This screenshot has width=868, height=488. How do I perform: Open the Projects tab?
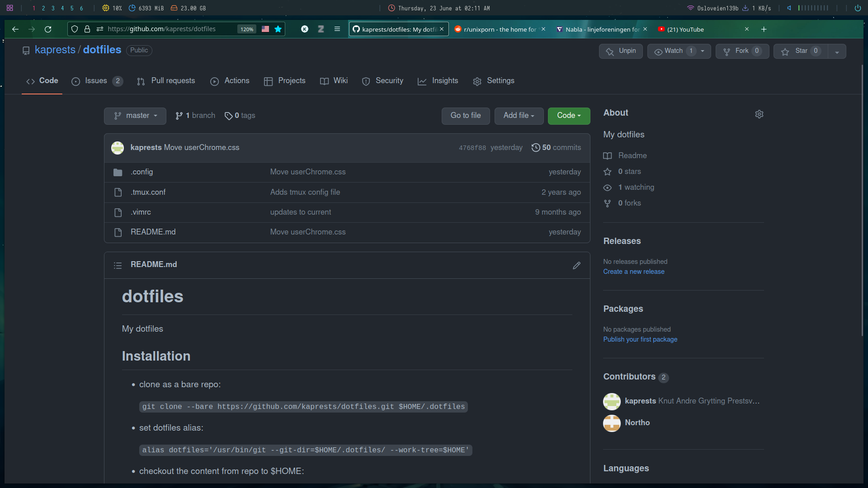click(285, 81)
